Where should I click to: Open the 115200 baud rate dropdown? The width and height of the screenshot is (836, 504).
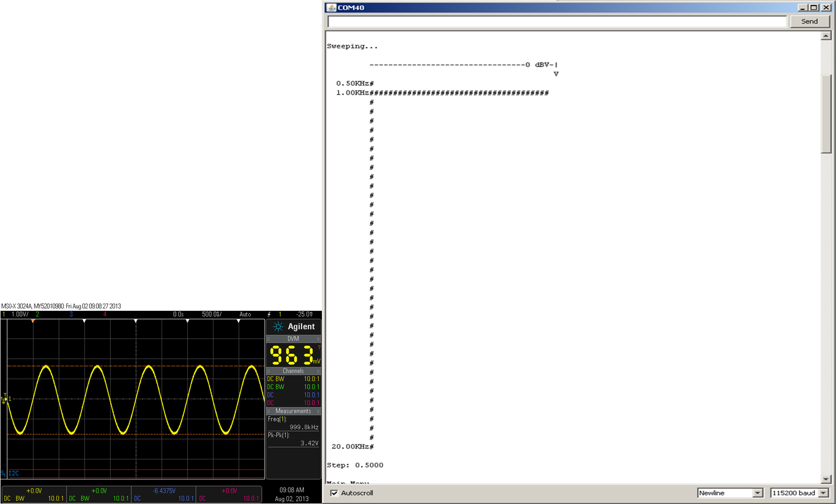pos(800,493)
